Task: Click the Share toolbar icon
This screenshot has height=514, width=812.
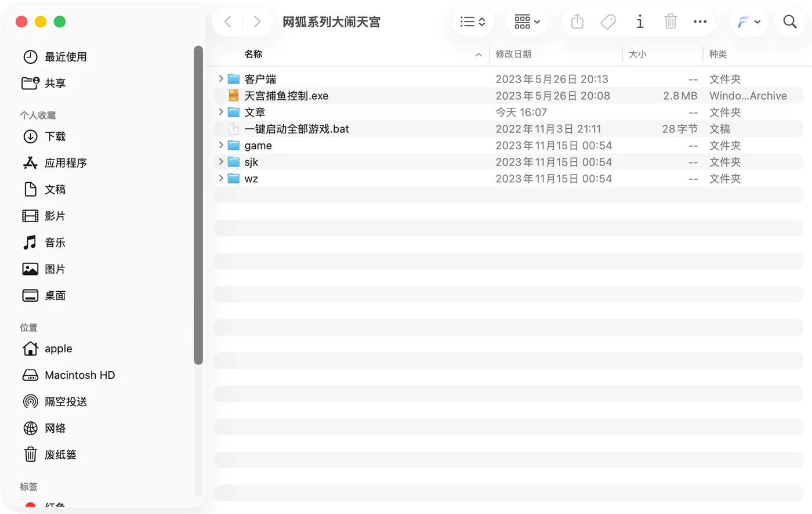Action: (x=577, y=22)
